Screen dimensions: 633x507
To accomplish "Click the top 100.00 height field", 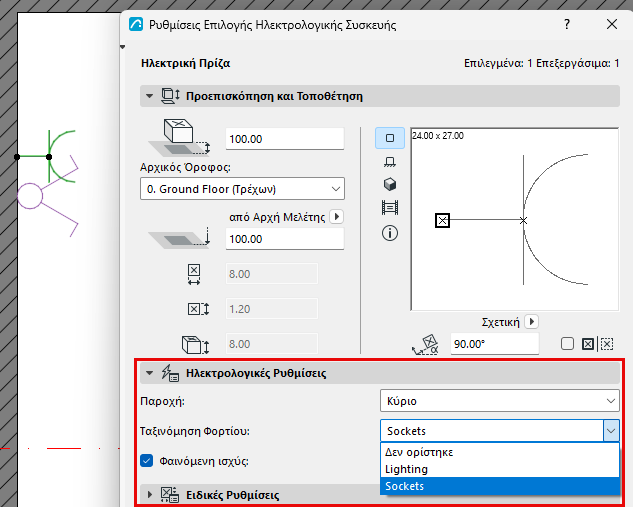I will click(285, 139).
